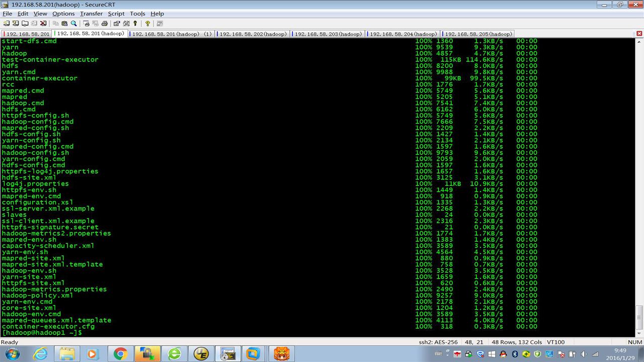This screenshot has width=644, height=362.
Task: Select the 192.168.58.201(hadoop) (1) tab
Action: point(172,34)
